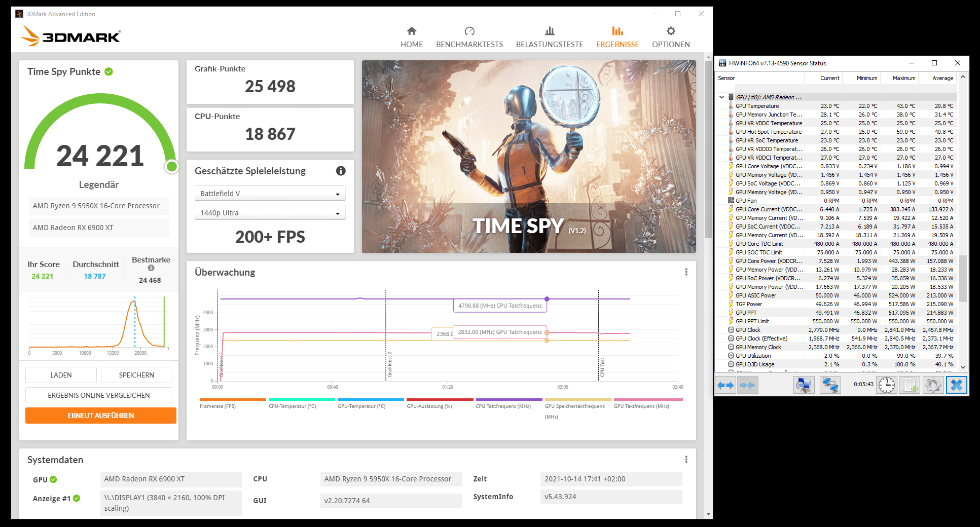Click lightning icon of GPU Core Voltage row

[x=731, y=166]
